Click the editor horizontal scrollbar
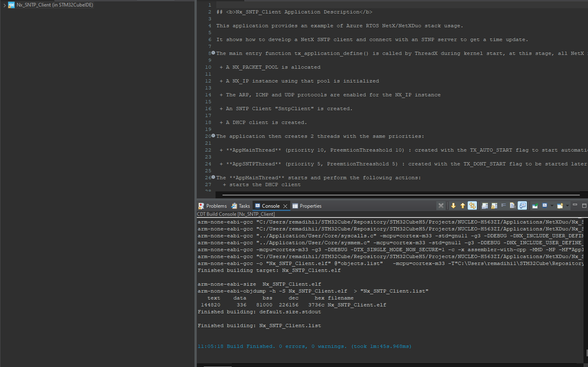The width and height of the screenshot is (588, 367). click(x=401, y=195)
